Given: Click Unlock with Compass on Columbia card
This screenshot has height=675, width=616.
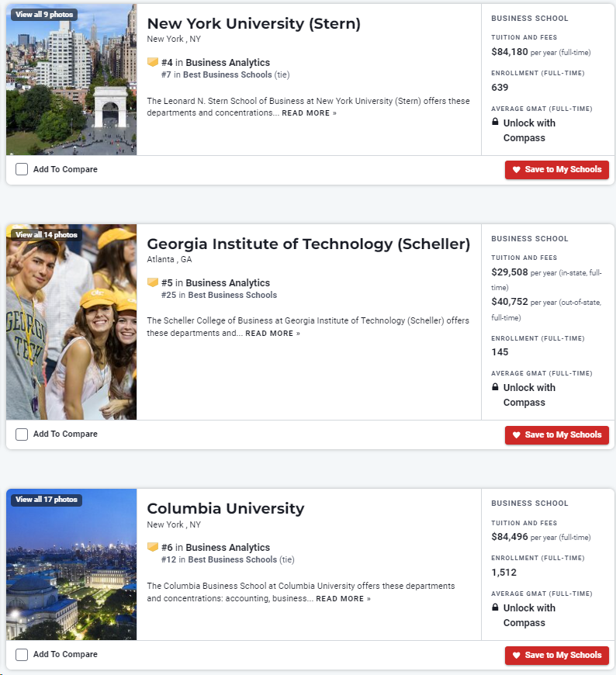Looking at the screenshot, I should pyautogui.click(x=529, y=615).
